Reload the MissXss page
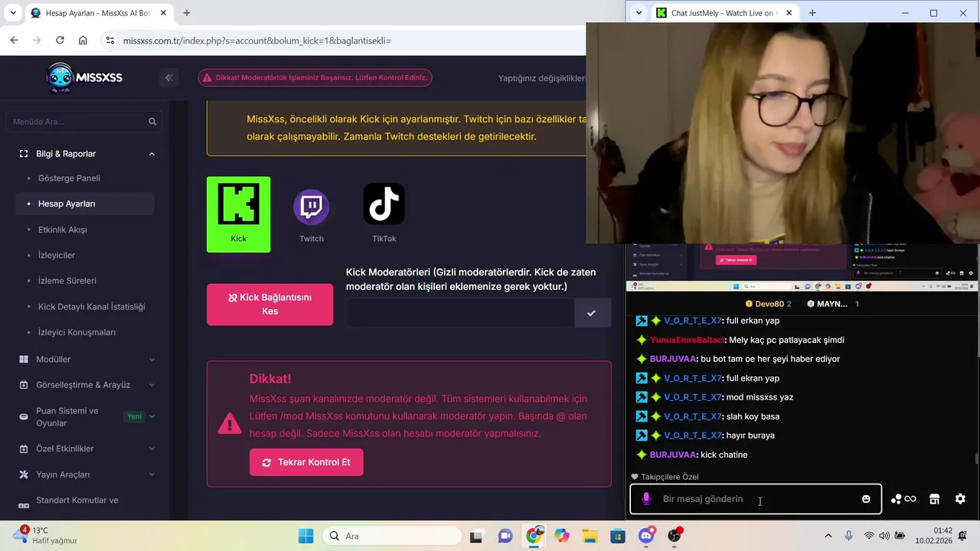The height and width of the screenshot is (551, 980). click(x=60, y=41)
